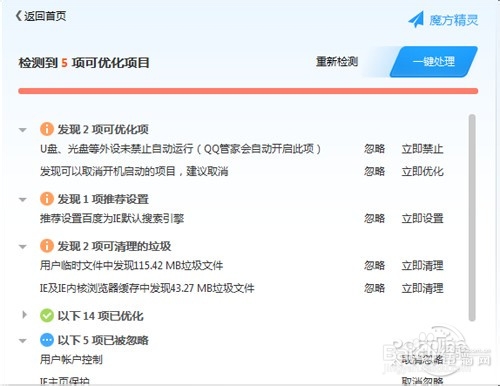The width and height of the screenshot is (500, 386).
Task: Collapse the 发现 2 项可优化项 section
Action: click(23, 130)
